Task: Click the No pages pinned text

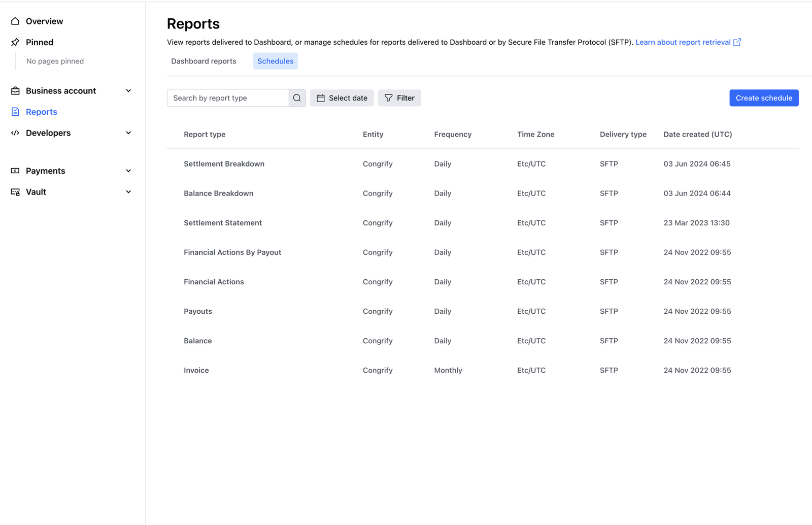Action: click(x=55, y=61)
